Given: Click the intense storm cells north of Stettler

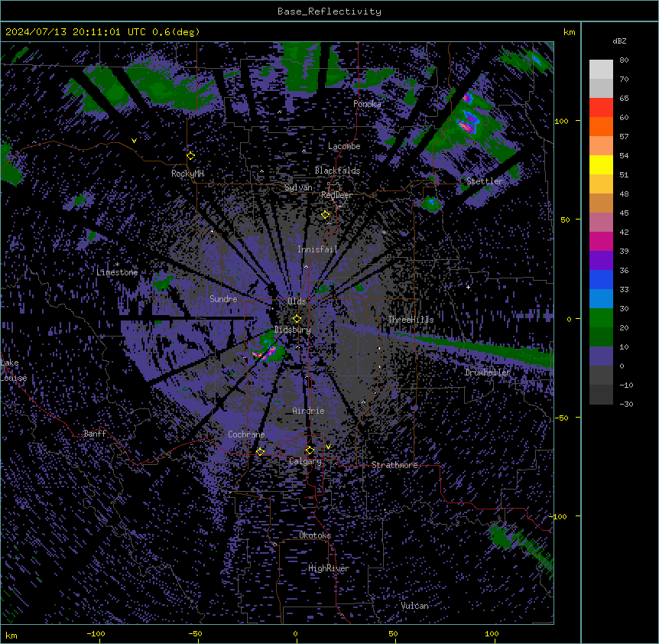Looking at the screenshot, I should coord(468,114).
